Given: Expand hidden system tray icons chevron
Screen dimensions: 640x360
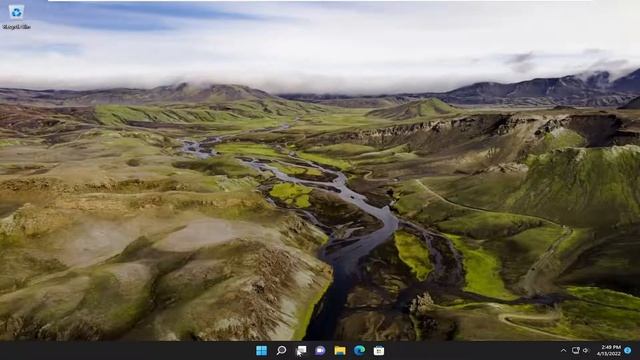Looking at the screenshot, I should pyautogui.click(x=564, y=351).
